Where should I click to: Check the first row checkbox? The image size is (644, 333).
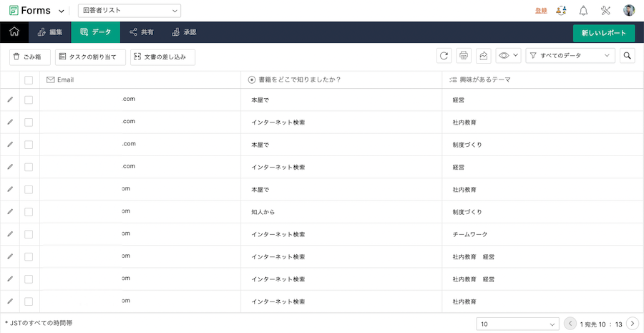29,100
